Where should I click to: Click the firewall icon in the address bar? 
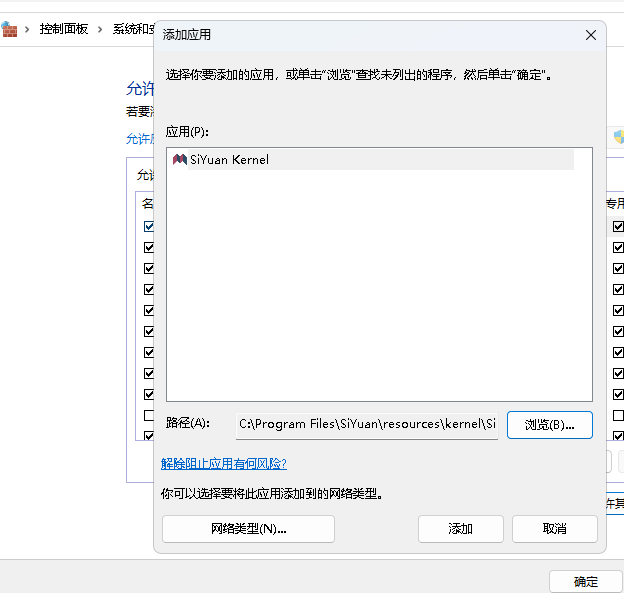point(9,29)
